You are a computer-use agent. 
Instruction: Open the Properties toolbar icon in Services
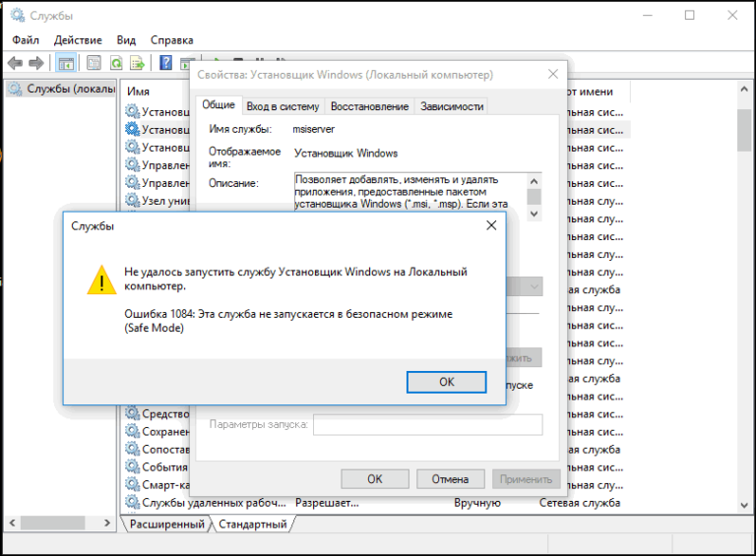coord(94,63)
